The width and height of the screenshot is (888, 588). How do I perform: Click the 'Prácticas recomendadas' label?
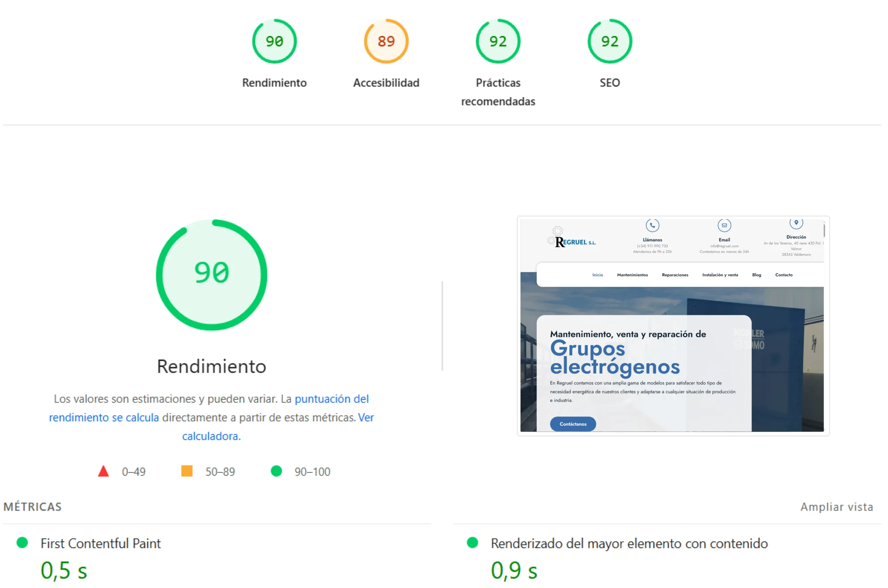[x=498, y=92]
